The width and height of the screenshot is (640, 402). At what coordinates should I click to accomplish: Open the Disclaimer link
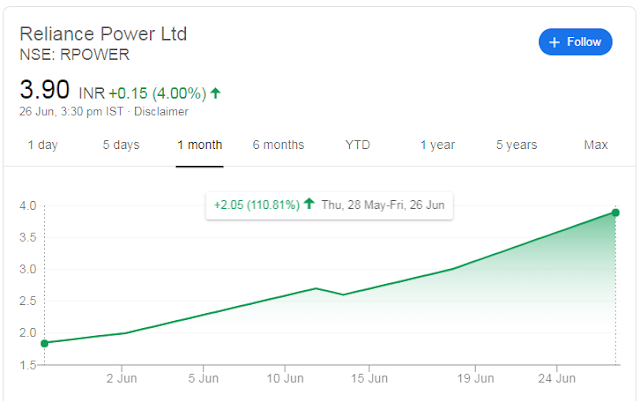pyautogui.click(x=161, y=111)
